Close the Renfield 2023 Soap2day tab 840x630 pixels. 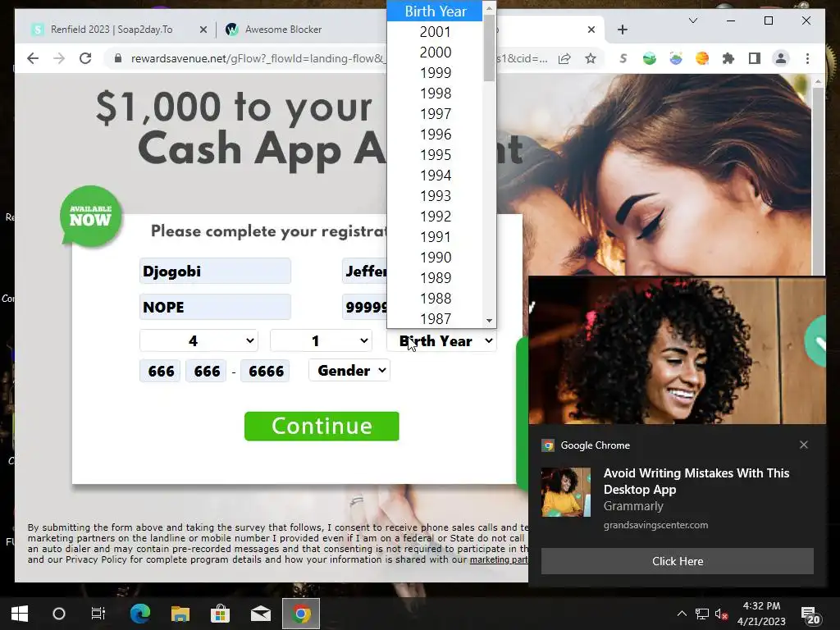pyautogui.click(x=203, y=30)
